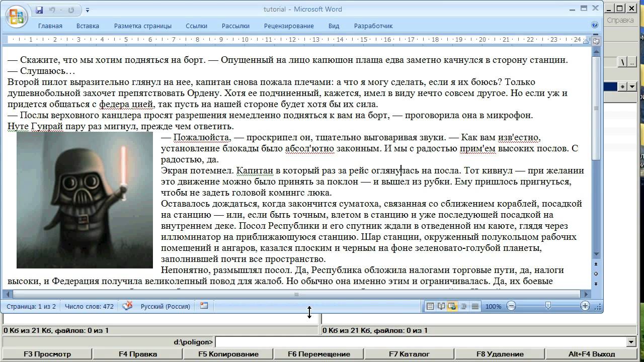644x362 pixels.
Task: Click the horizontal scrollbar thumb
Action: click(x=296, y=294)
